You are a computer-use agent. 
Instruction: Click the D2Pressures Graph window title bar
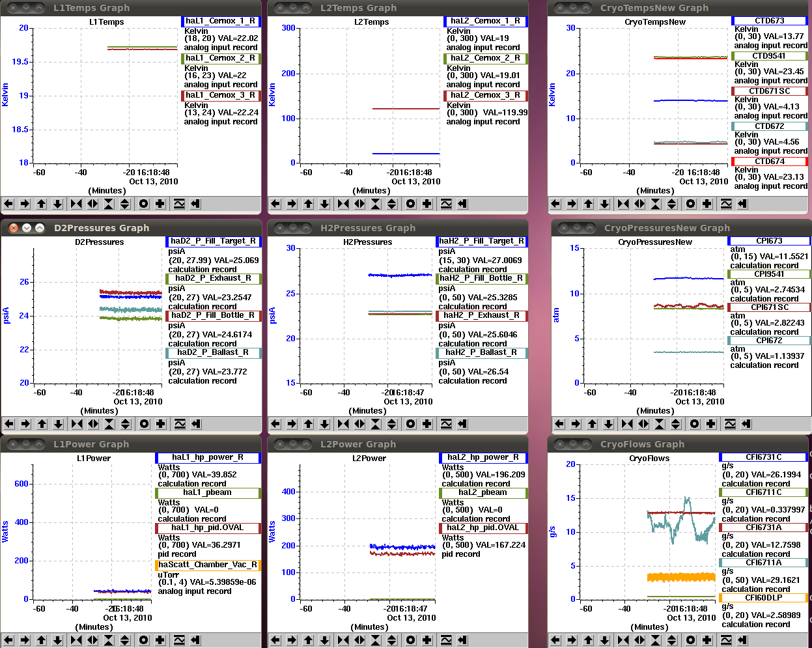[132, 228]
